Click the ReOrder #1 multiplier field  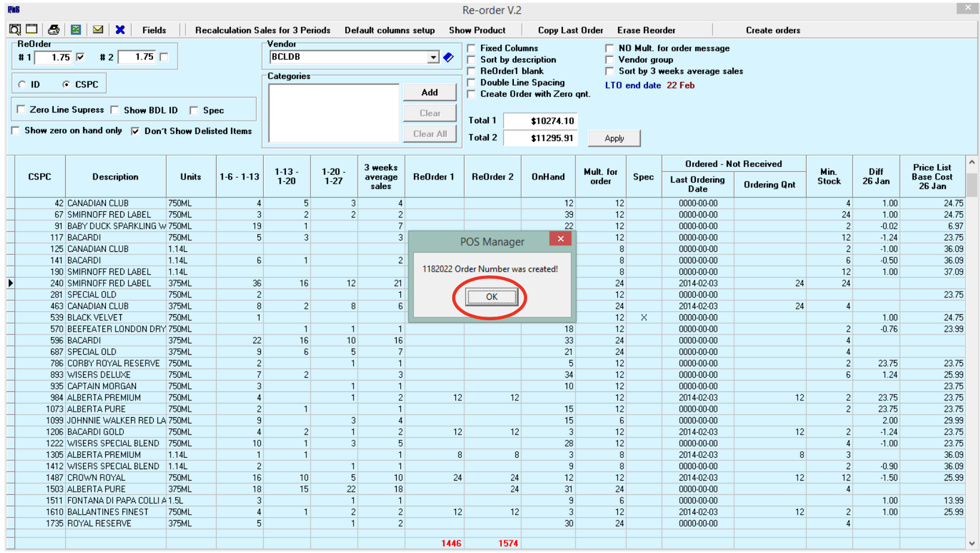point(53,57)
